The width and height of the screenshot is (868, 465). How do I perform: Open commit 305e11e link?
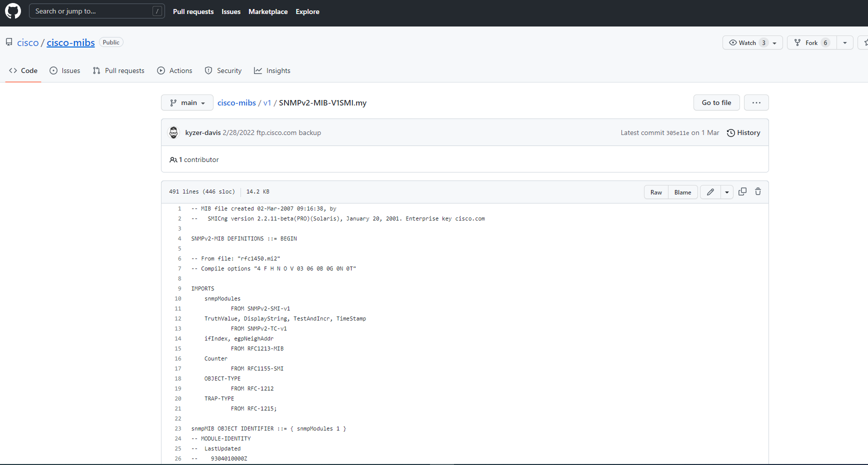point(677,133)
